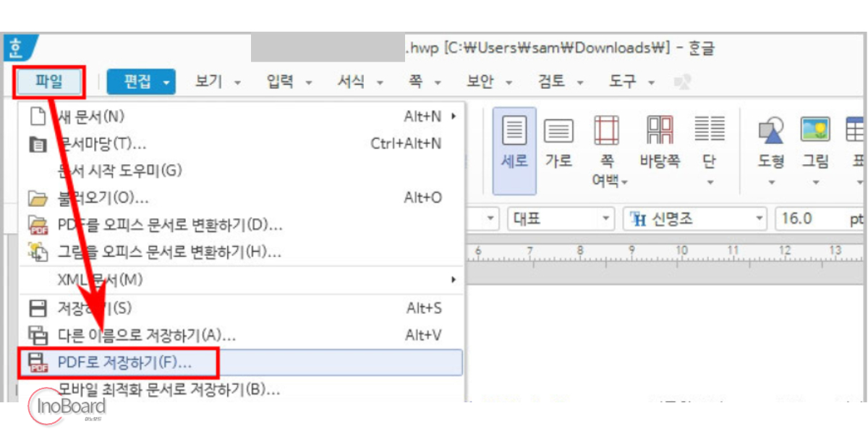Expand the 서식 menu arrow
Image resolution: width=868 pixels, height=434 pixels.
tap(380, 83)
